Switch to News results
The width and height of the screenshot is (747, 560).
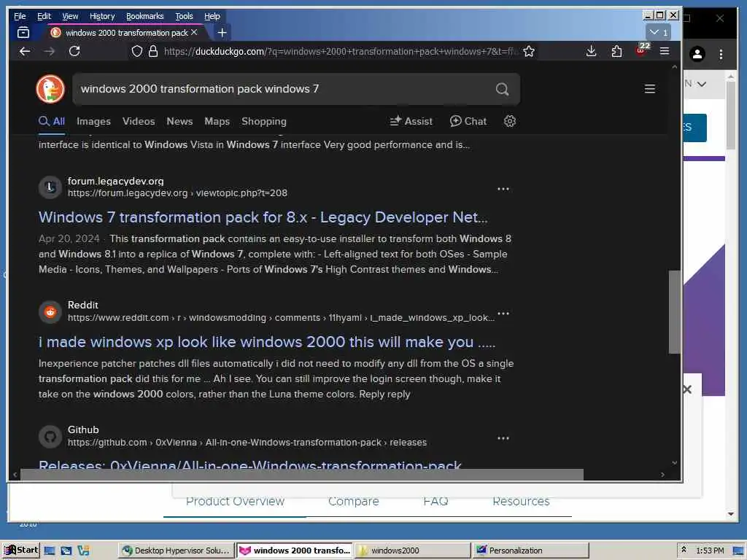[x=179, y=122]
